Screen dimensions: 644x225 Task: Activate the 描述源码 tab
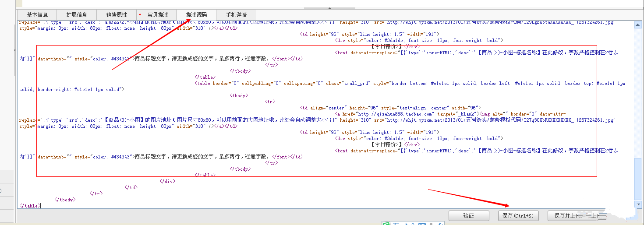[196, 15]
